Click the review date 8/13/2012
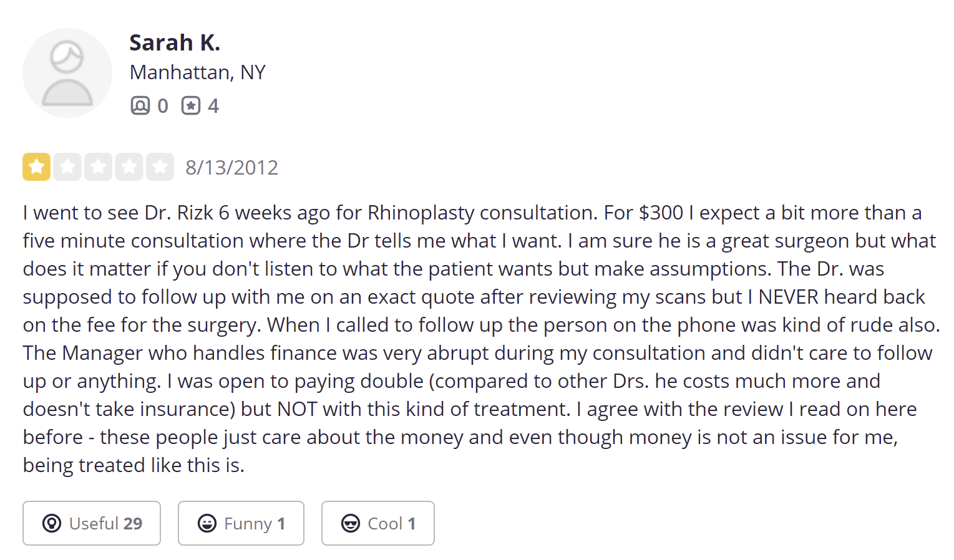954x560 pixels. (231, 167)
